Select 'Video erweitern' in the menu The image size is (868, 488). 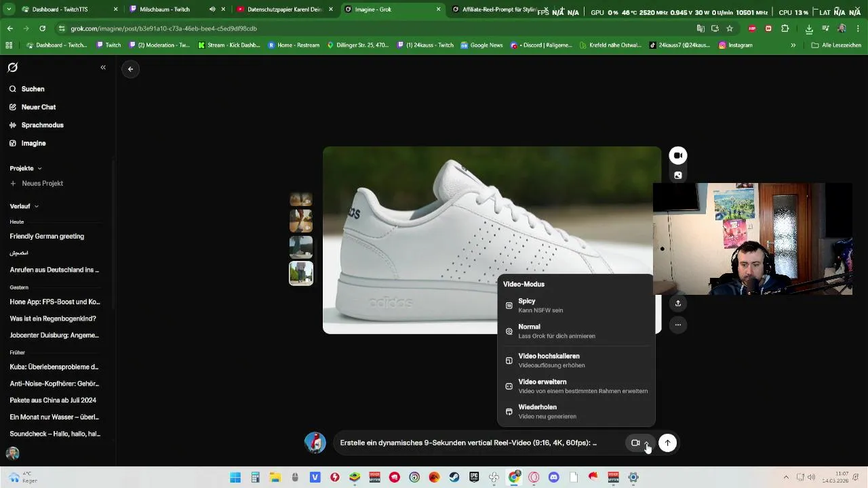point(576,386)
